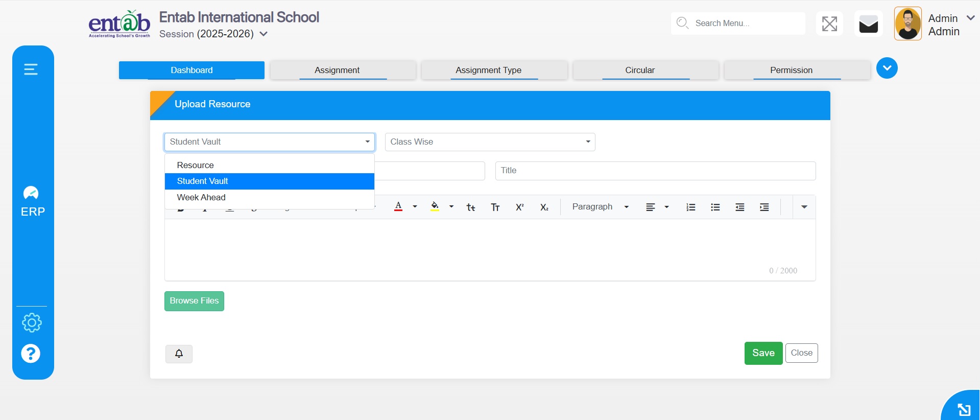Toggle fullscreen with the expand icon

click(829, 24)
